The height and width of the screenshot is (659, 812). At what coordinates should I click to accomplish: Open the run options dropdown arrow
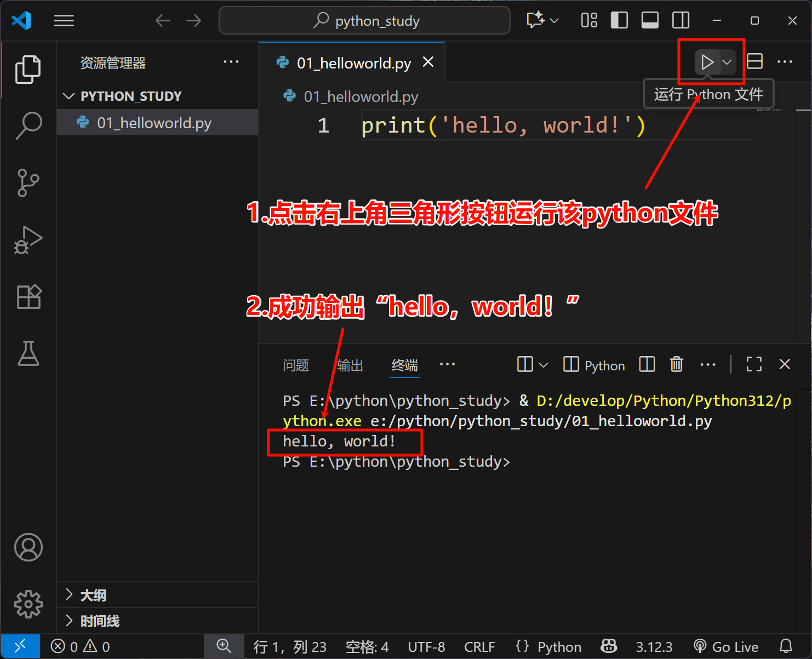click(727, 62)
